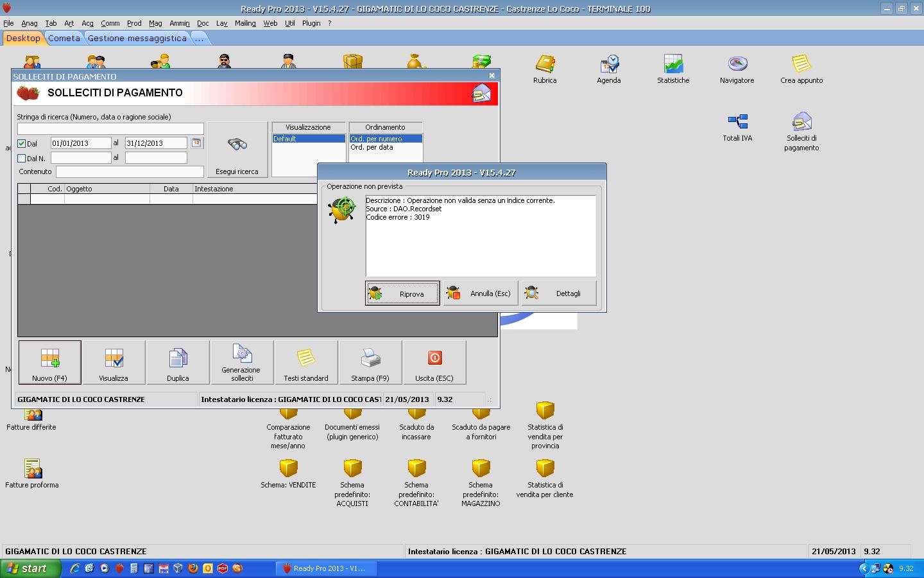
Task: Open the Schema: VENDITE cube icon
Action: coord(288,473)
